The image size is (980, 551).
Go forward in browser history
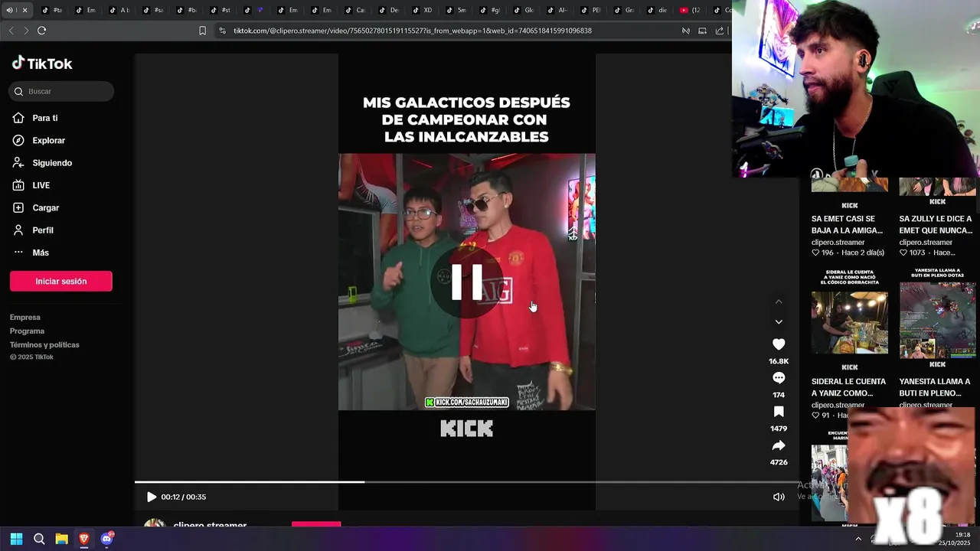pyautogui.click(x=26, y=31)
